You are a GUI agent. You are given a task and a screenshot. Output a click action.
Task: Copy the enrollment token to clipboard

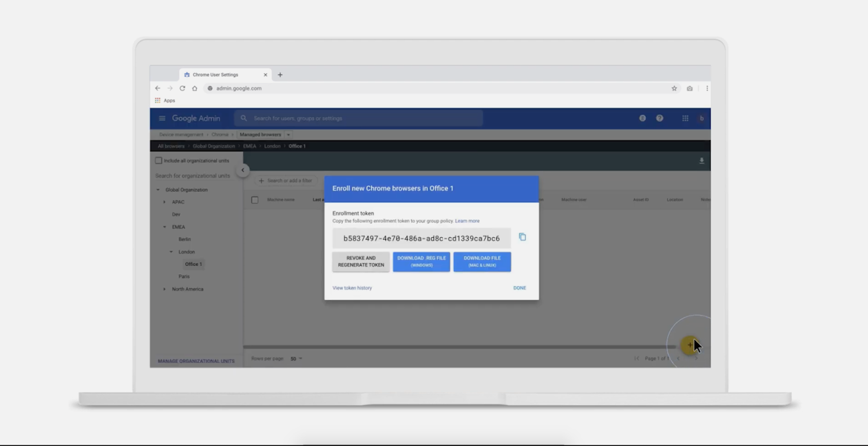point(522,237)
